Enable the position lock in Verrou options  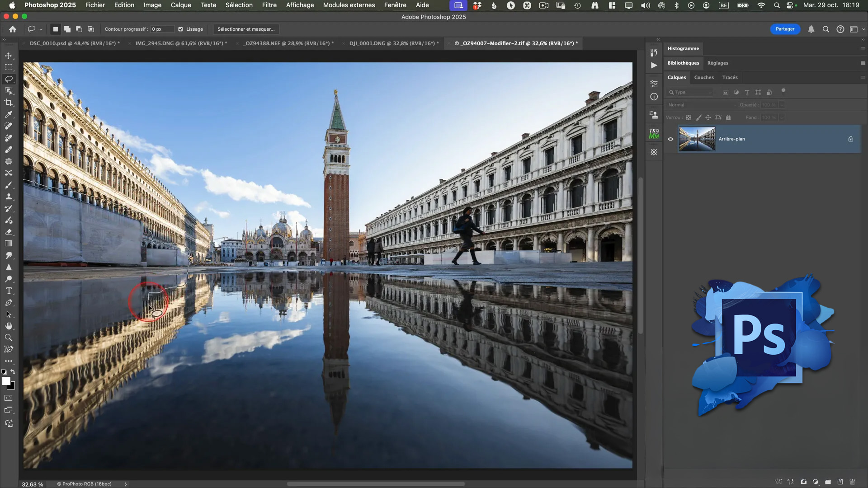(x=708, y=117)
